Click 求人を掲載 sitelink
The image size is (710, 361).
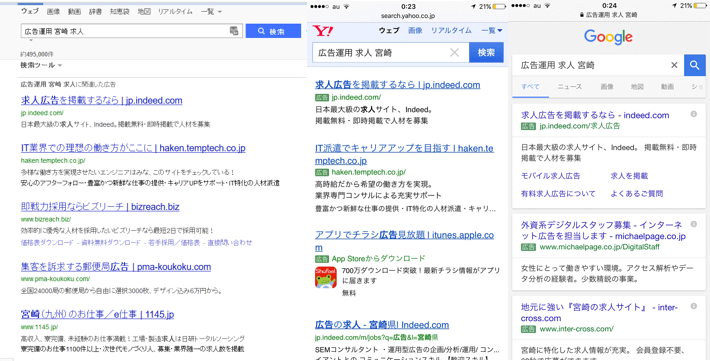[629, 176]
